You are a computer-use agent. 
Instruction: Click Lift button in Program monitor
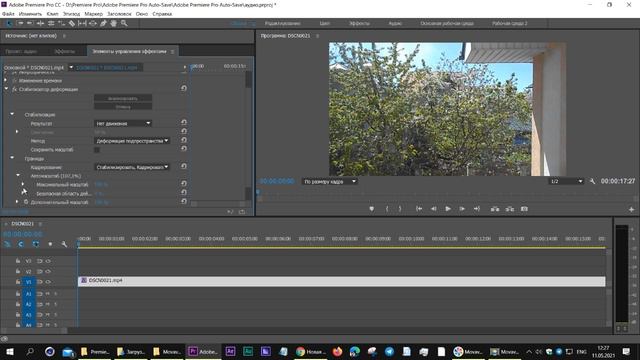[x=495, y=209]
